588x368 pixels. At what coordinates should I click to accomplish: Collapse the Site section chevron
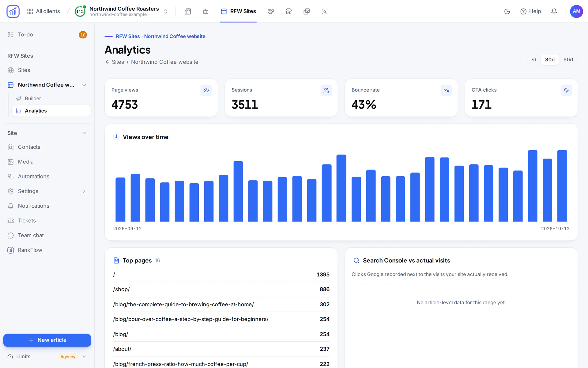84,133
